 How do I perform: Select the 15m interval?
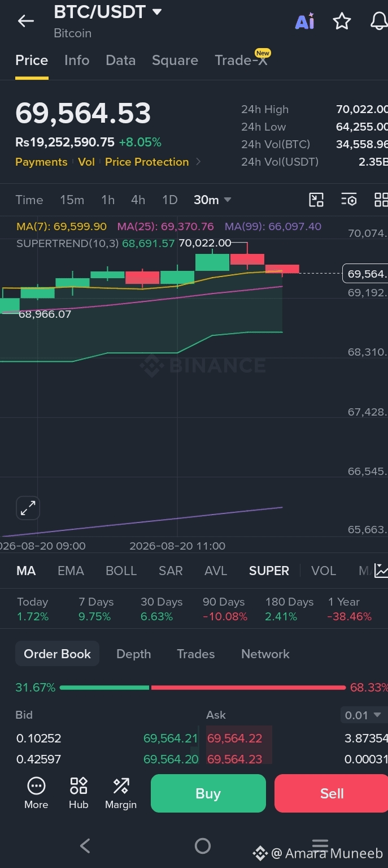click(x=72, y=200)
